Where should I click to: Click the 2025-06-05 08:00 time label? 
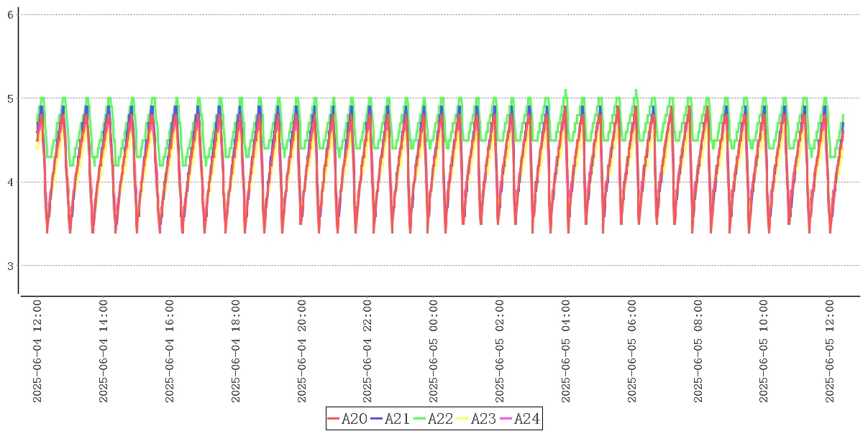698,351
